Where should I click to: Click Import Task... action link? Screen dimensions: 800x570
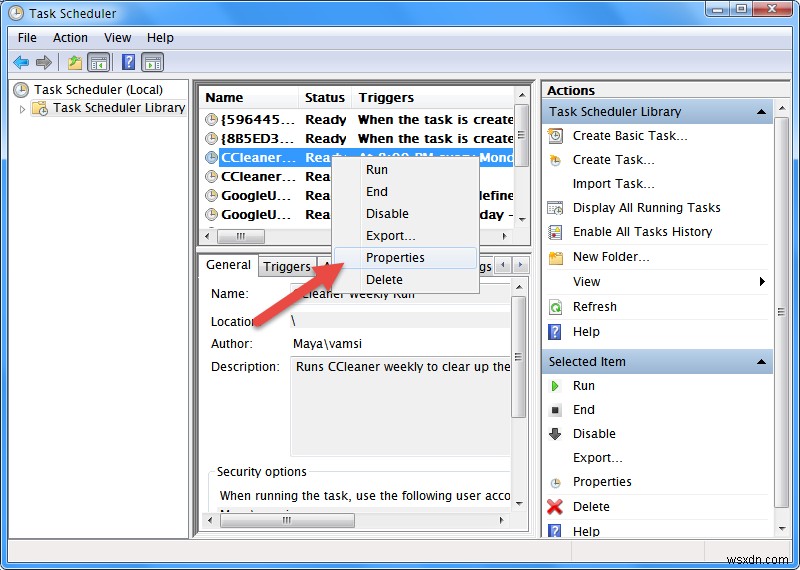(x=613, y=184)
